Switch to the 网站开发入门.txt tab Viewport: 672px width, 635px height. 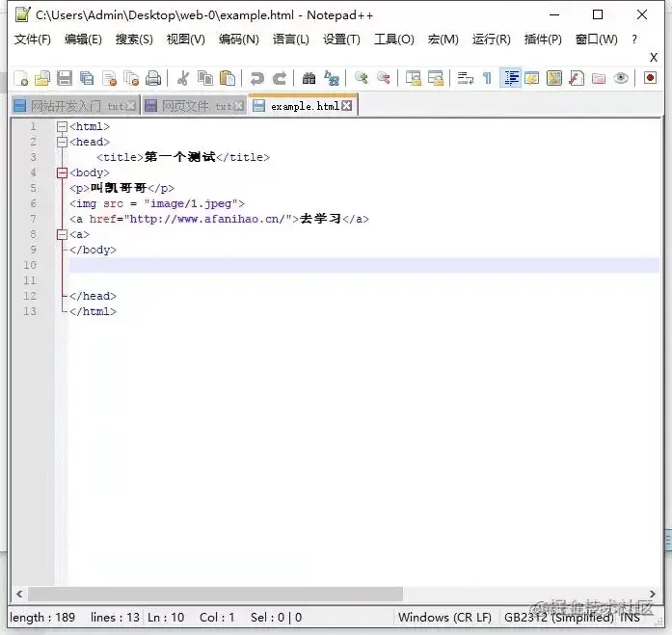[75, 106]
